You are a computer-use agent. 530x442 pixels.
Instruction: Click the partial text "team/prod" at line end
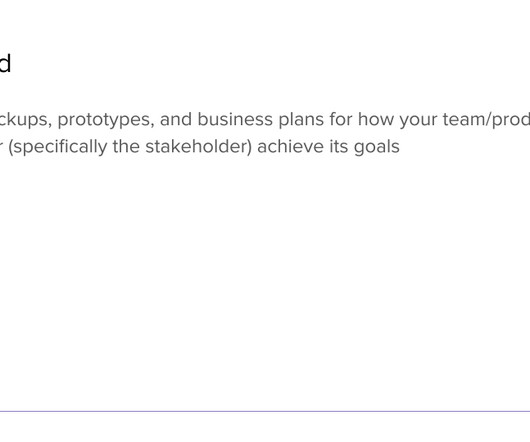click(486, 120)
